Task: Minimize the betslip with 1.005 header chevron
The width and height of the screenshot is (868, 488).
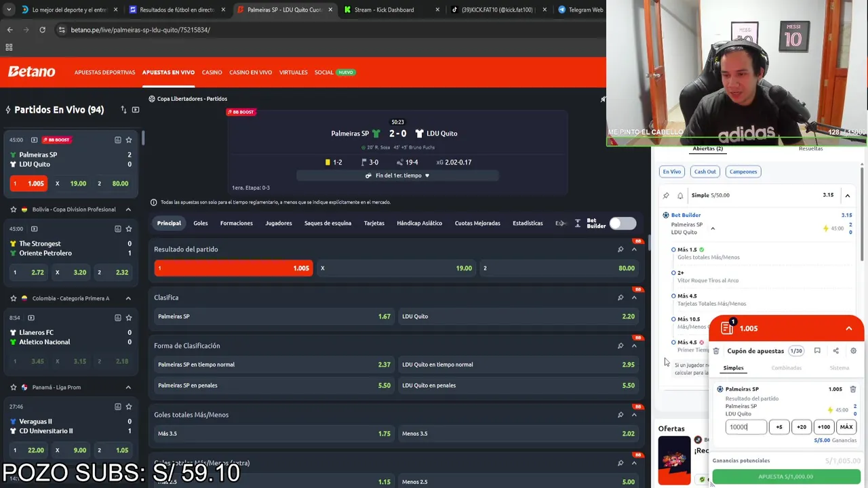Action: 848,329
